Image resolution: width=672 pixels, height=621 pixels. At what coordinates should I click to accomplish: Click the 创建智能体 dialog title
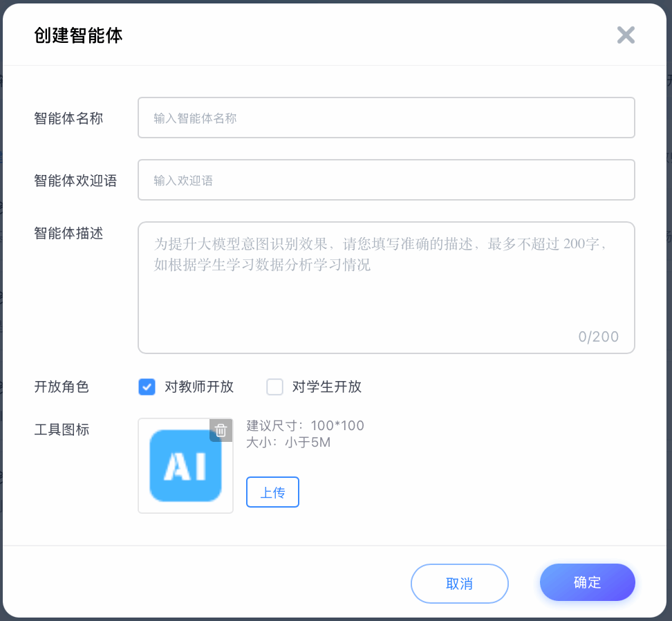click(x=78, y=36)
